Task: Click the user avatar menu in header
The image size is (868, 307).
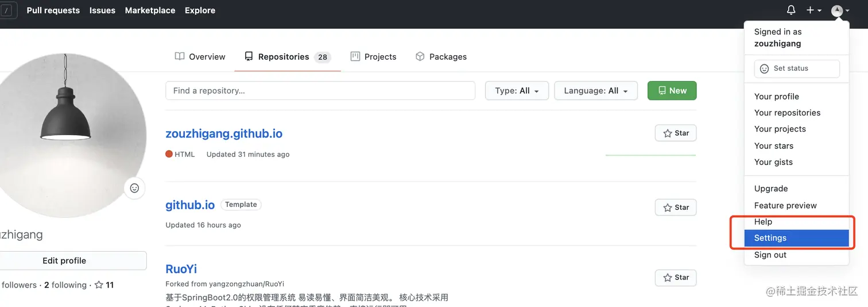Action: (x=840, y=10)
